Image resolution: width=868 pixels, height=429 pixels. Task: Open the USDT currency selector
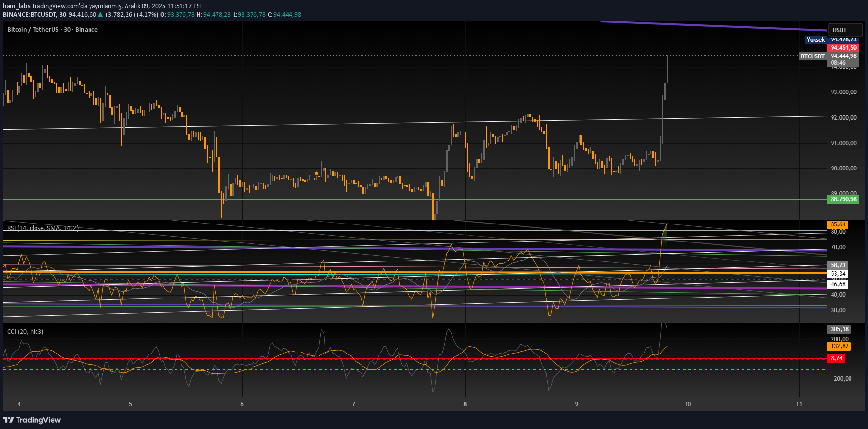pos(845,30)
